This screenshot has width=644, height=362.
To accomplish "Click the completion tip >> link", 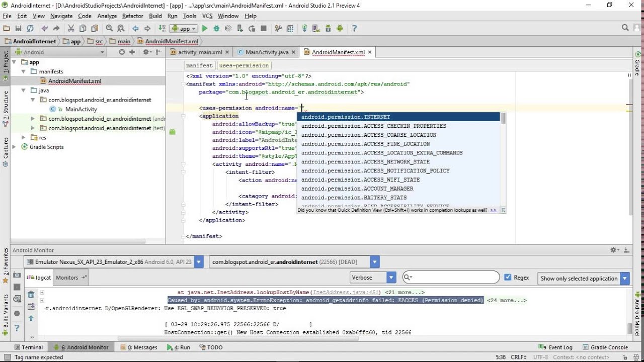I will pos(493,210).
